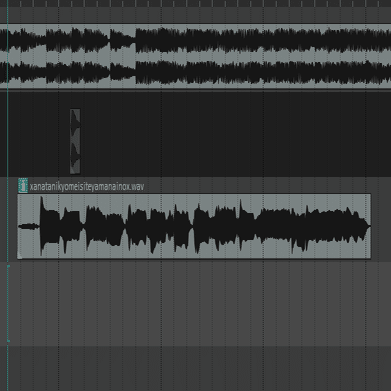Select the xanatanikyomeisiteyamanainox.wav file name text
Viewport: 391px width, 391px height.
tap(87, 186)
